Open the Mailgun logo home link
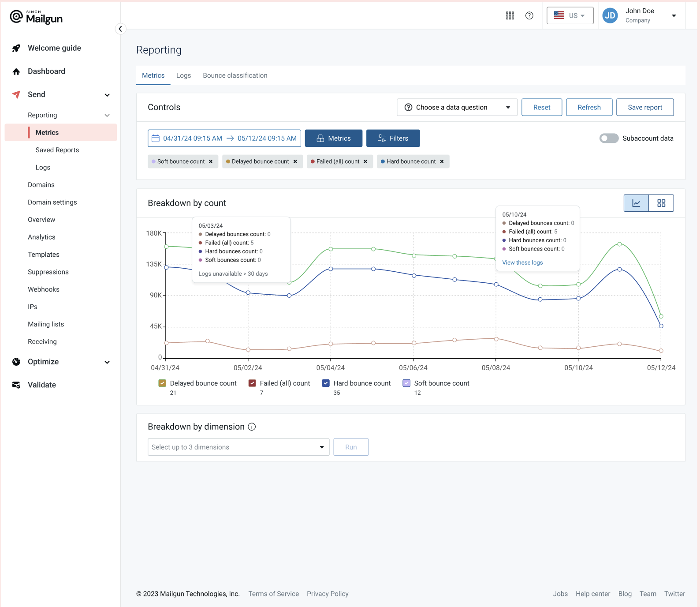Screen dimensions: 700x607 [x=36, y=17]
